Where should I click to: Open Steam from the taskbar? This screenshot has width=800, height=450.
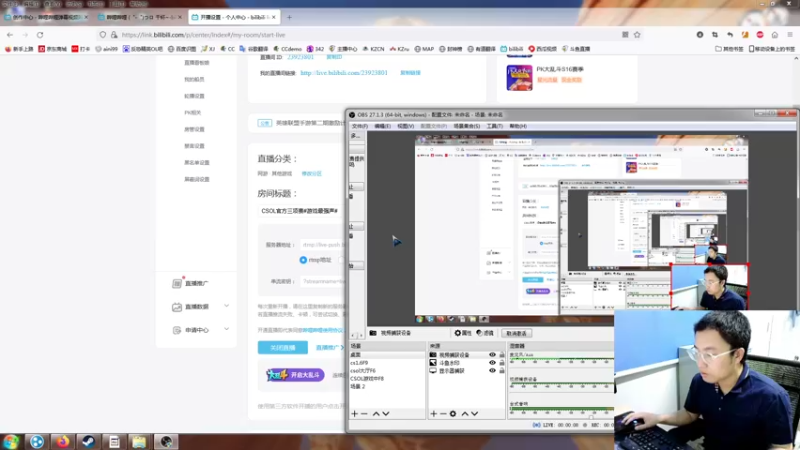(x=88, y=441)
